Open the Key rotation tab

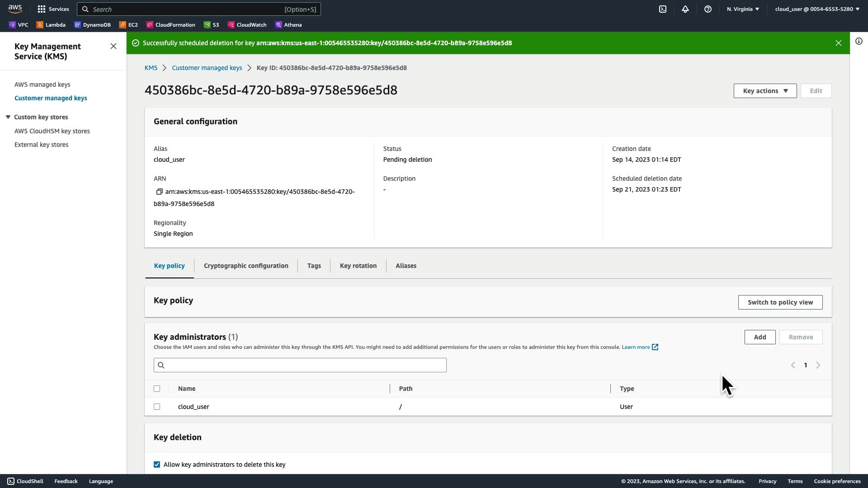click(358, 266)
